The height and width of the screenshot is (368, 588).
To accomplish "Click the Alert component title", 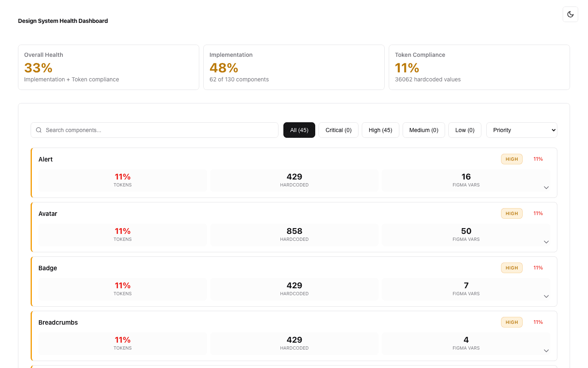I will [46, 159].
